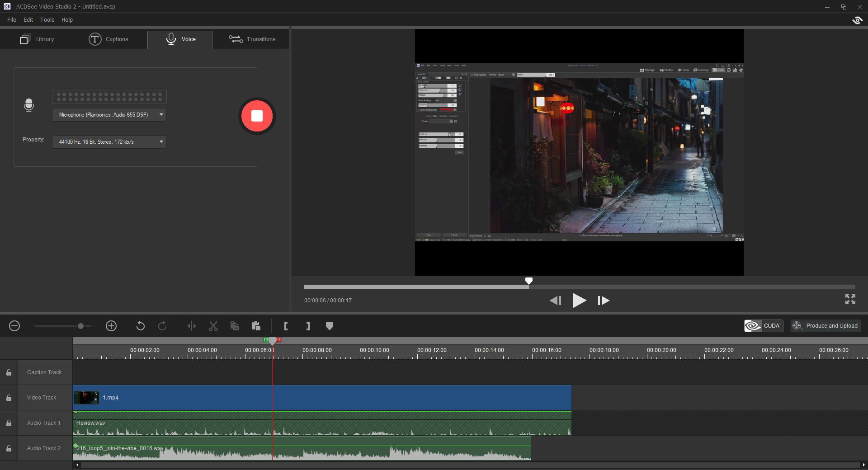Open the Help menu
The height and width of the screenshot is (470, 868).
click(x=67, y=20)
